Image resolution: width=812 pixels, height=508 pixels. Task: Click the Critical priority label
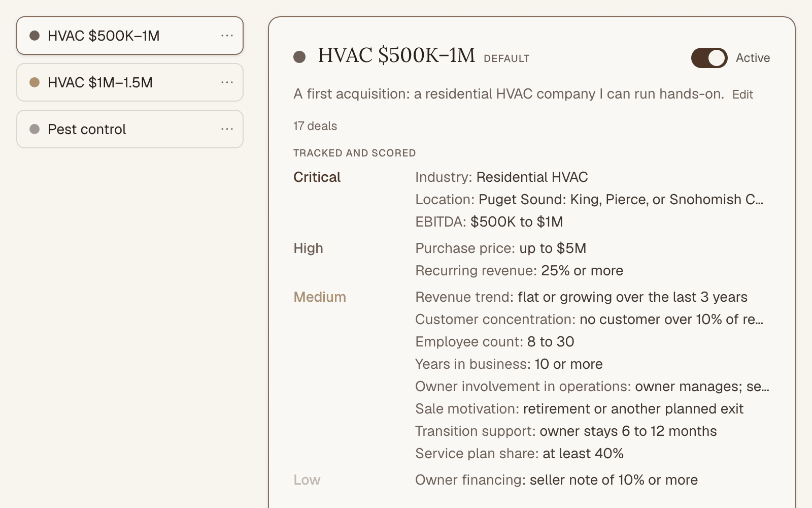tap(317, 177)
